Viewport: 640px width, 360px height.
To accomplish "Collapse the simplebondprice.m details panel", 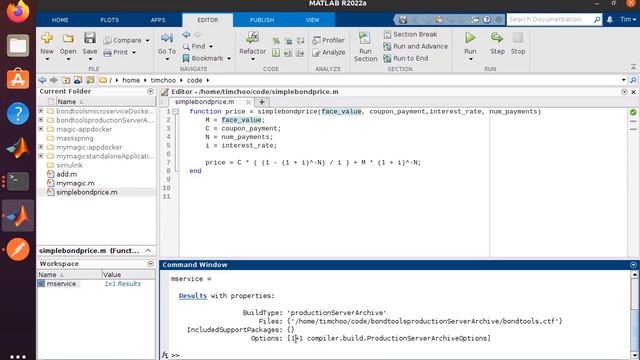I will pos(148,251).
